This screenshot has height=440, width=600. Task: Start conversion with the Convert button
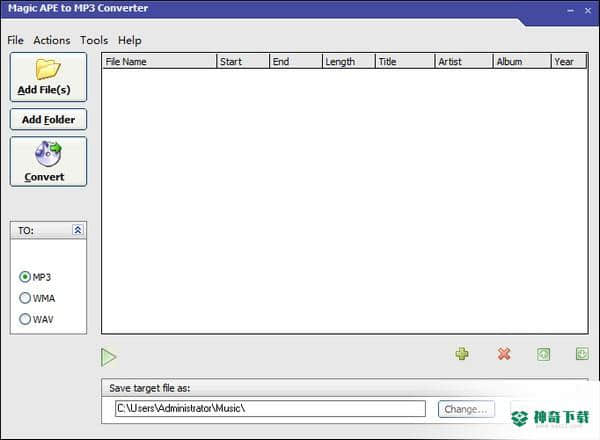48,162
